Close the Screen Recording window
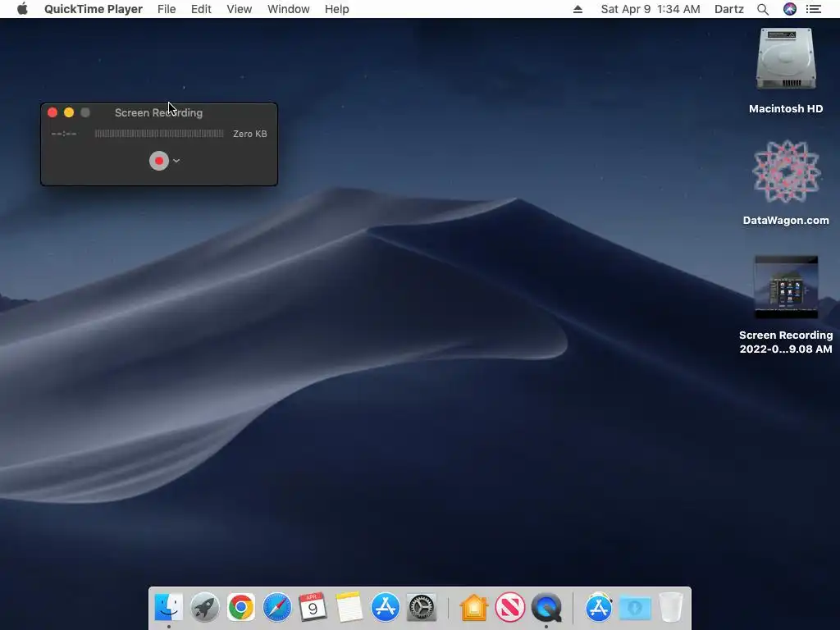This screenshot has height=630, width=840. coord(52,112)
